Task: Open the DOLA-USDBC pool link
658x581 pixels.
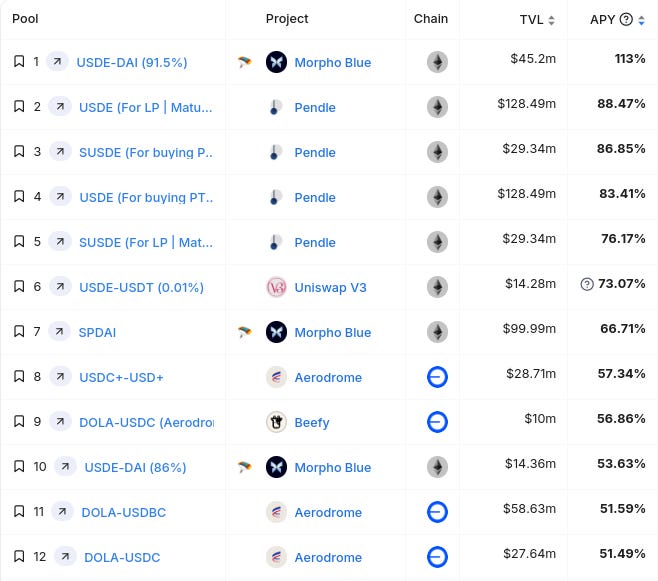Action: [124, 512]
